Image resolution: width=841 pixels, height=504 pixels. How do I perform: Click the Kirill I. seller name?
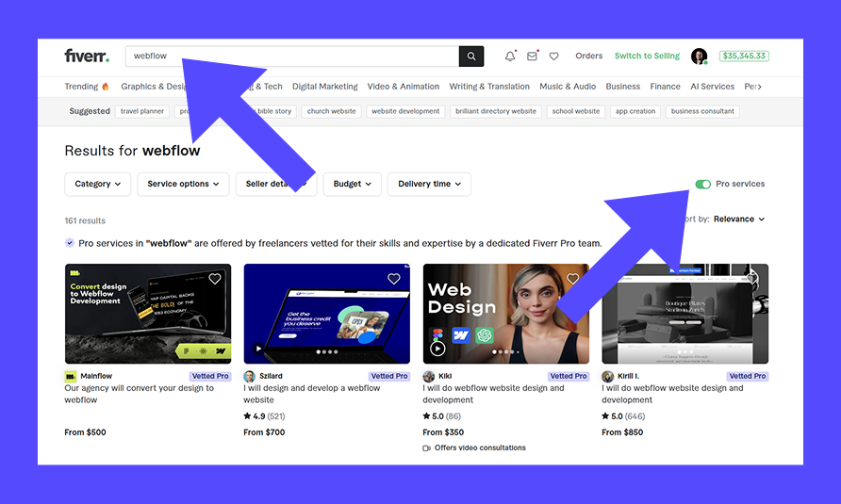628,376
